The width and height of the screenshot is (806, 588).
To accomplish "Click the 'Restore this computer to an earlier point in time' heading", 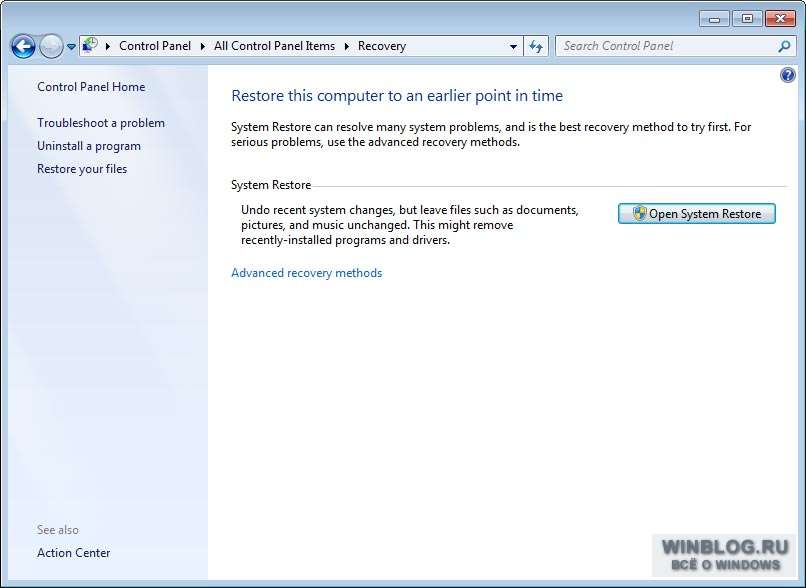I will click(397, 96).
